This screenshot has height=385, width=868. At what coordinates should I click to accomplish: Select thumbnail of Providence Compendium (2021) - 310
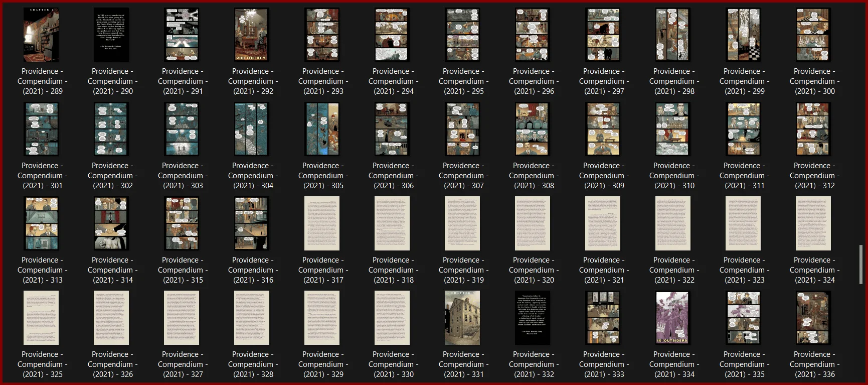[673, 129]
